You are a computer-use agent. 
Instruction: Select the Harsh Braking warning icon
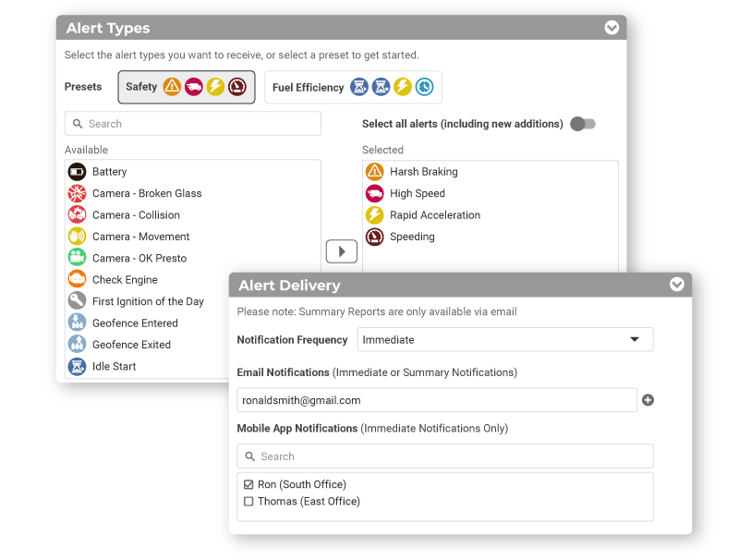tap(374, 171)
